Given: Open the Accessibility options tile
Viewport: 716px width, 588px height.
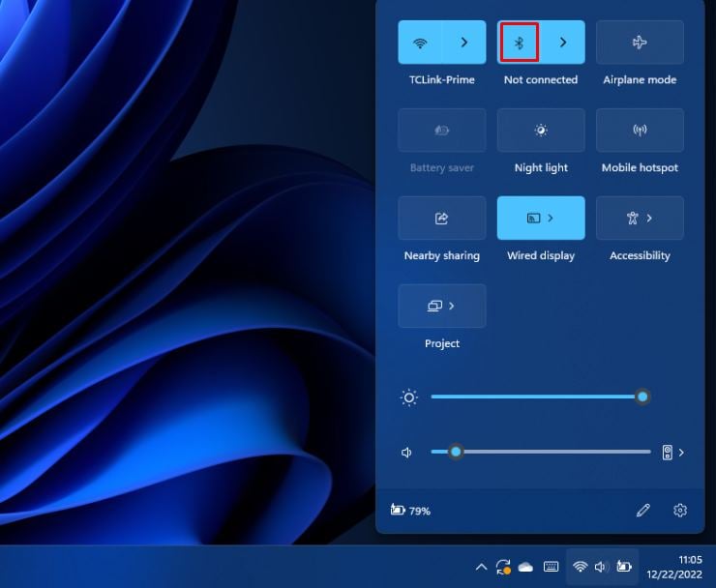Looking at the screenshot, I should 640,219.
